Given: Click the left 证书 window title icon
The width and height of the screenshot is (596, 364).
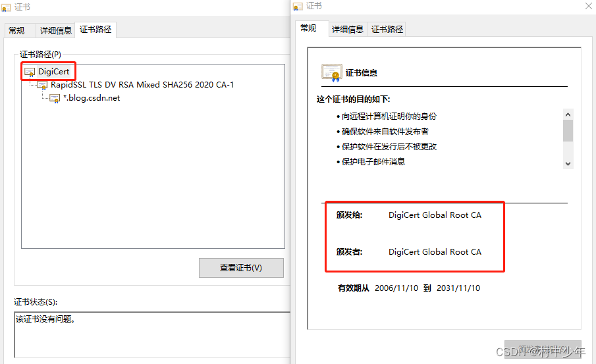Looking at the screenshot, I should tap(6, 7).
